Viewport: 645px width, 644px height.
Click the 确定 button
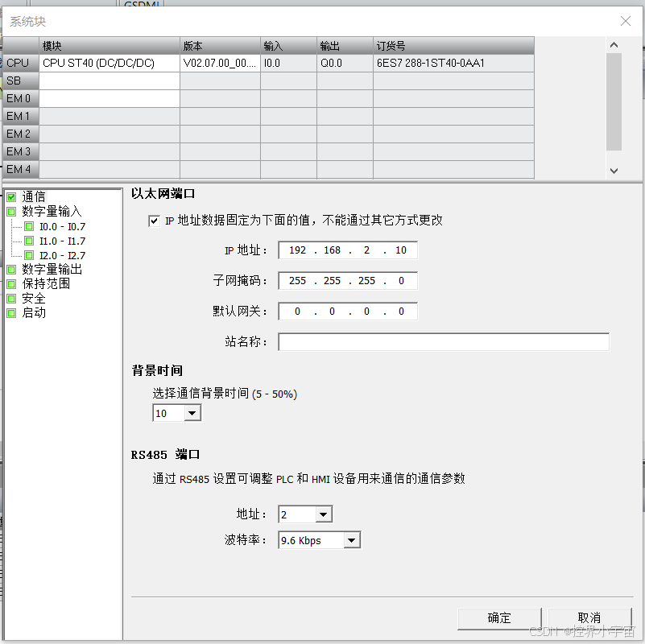(x=499, y=618)
